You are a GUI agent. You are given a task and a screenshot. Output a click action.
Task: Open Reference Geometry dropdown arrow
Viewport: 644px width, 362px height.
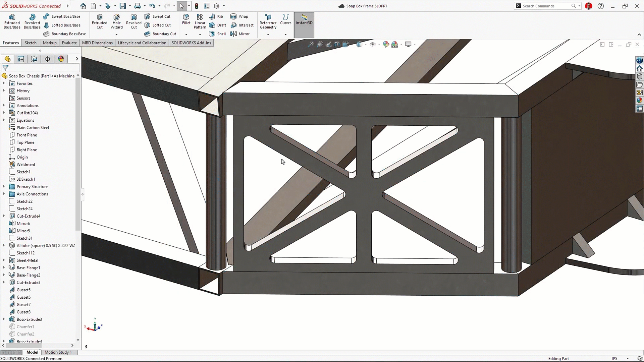[x=268, y=34]
